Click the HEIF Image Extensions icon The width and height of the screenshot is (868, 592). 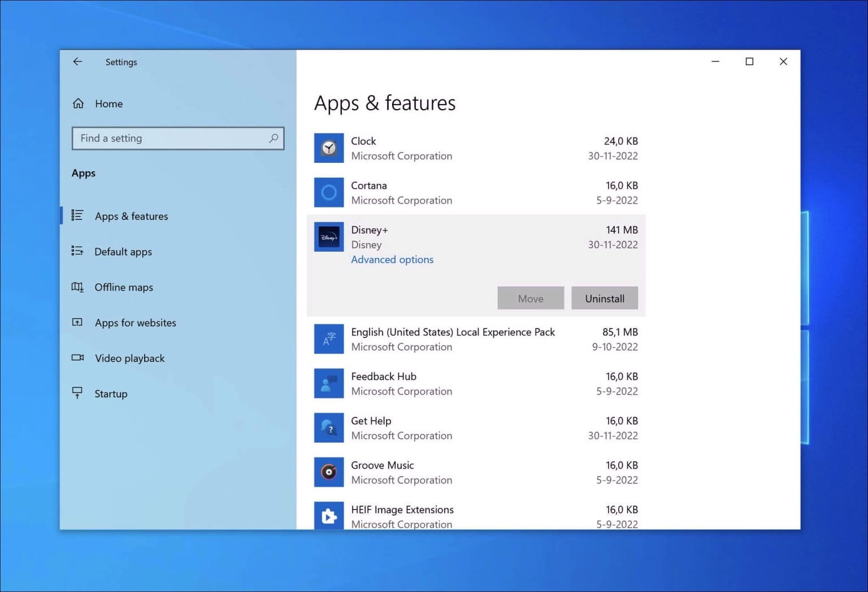[x=329, y=516]
